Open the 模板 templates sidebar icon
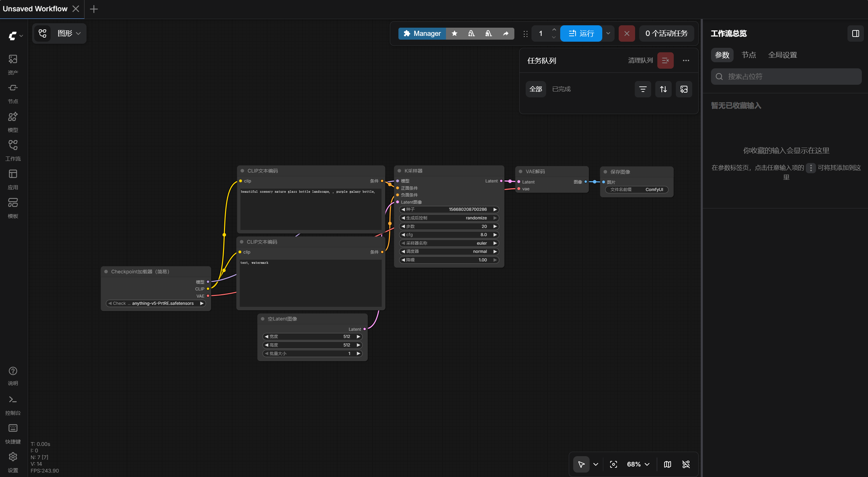This screenshot has height=477, width=868. [13, 208]
